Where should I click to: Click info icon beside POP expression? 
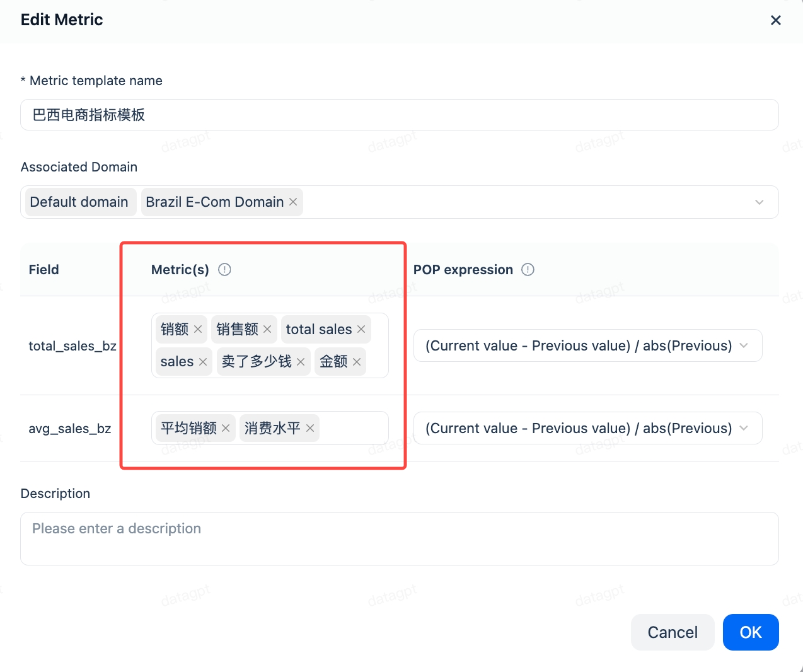click(x=528, y=270)
